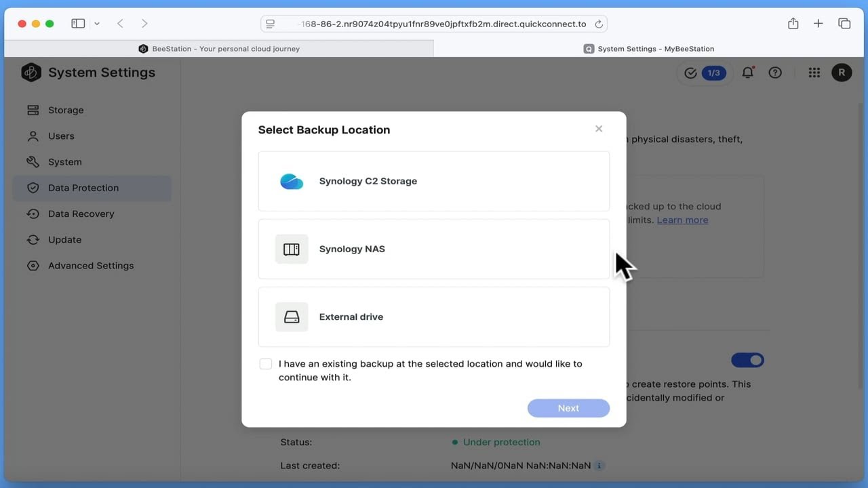
Task: Choose Synology C2 Storage backup location
Action: coord(434,181)
